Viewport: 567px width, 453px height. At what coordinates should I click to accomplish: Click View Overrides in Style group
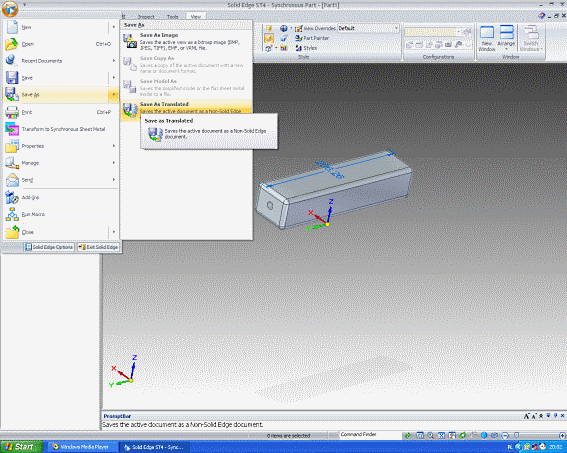tap(315, 28)
